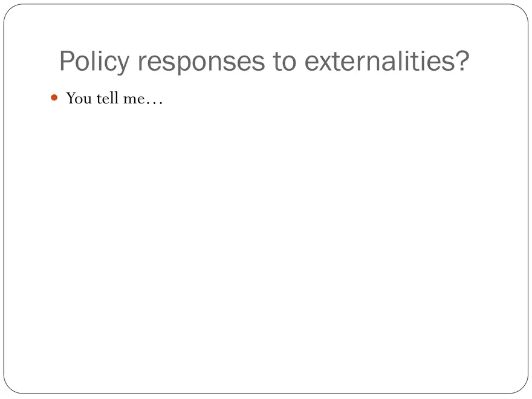Click empty space above the slide title

point(266,24)
